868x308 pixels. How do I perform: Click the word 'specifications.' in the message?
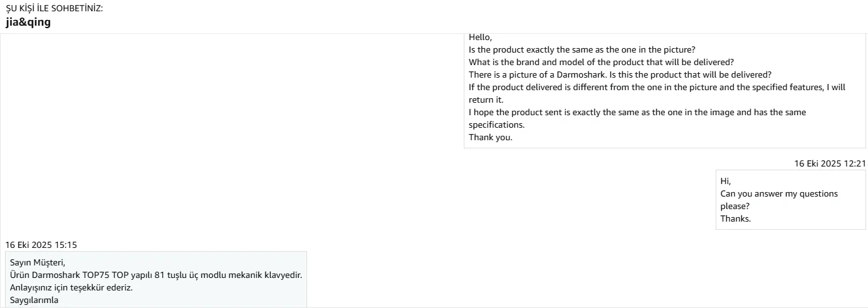coord(496,125)
